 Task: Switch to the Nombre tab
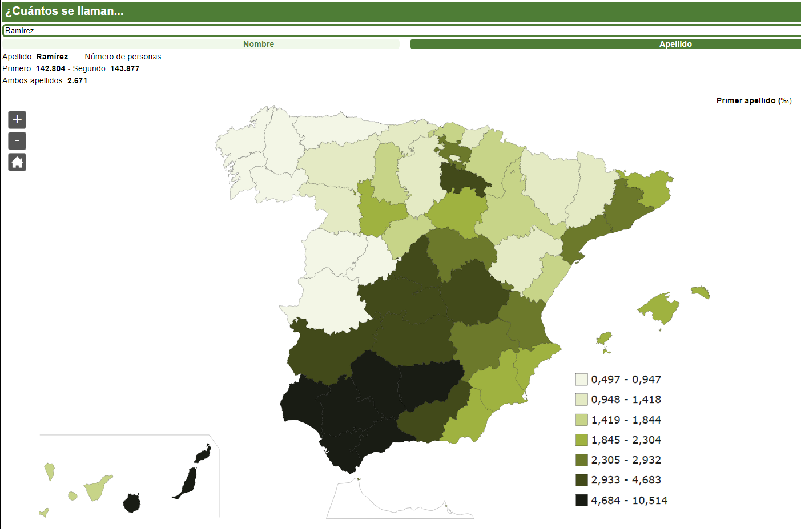[201, 44]
